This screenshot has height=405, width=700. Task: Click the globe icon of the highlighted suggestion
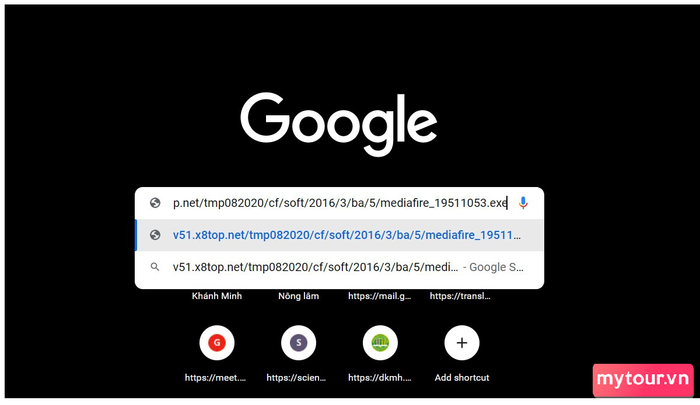tap(155, 235)
